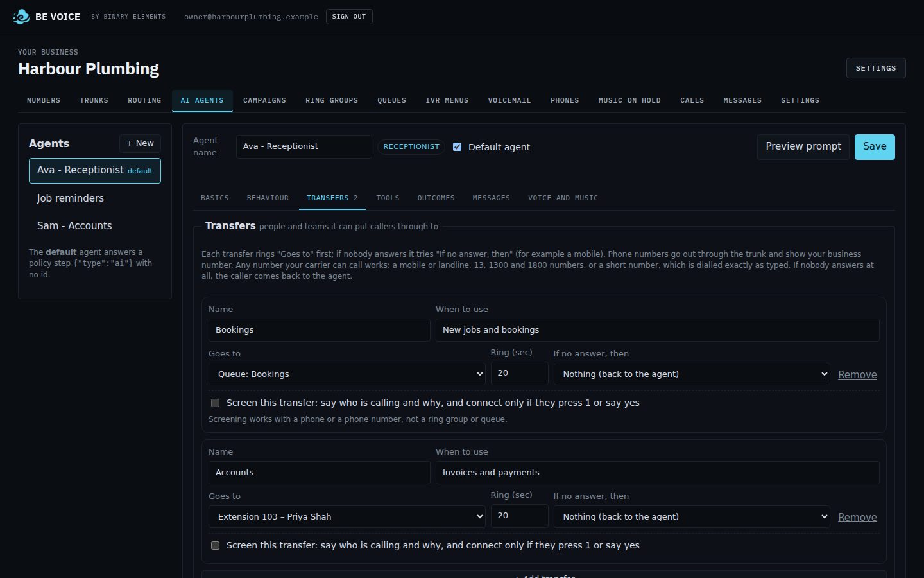Click the owner@harbourplumbing.example account email

coord(251,17)
